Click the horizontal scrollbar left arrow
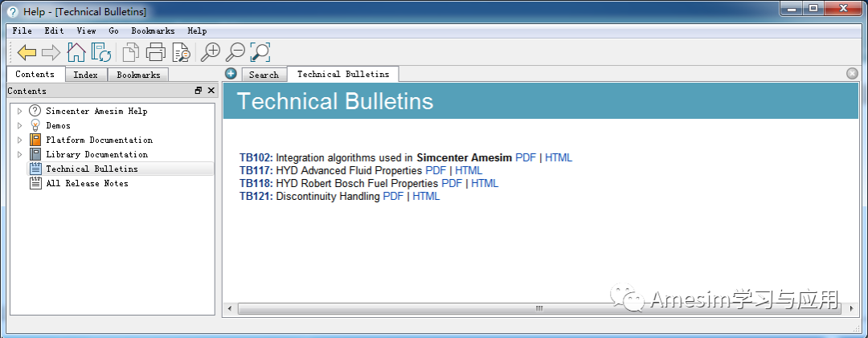Screen dimensions: 868x338 pos(231,308)
